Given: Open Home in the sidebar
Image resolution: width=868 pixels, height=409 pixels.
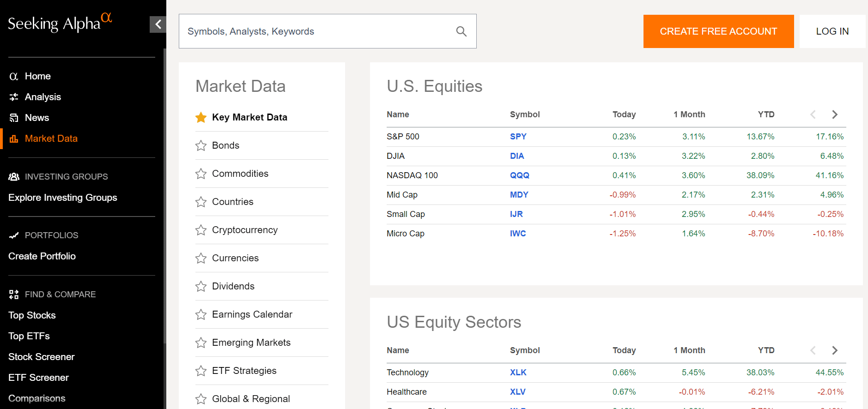Looking at the screenshot, I should tap(38, 76).
